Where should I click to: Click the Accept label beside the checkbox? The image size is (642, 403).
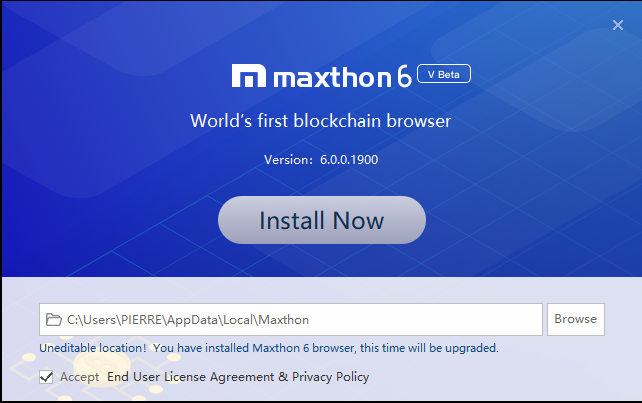point(79,377)
